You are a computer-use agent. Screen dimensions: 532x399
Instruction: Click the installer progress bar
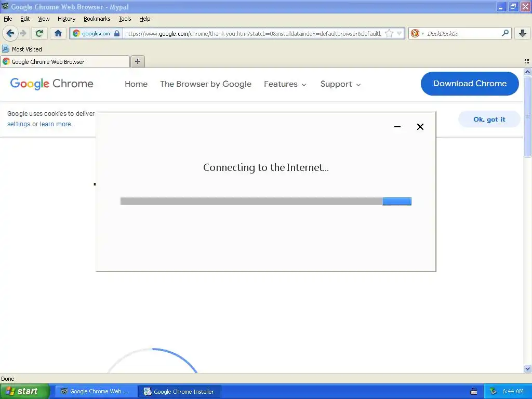pos(265,201)
